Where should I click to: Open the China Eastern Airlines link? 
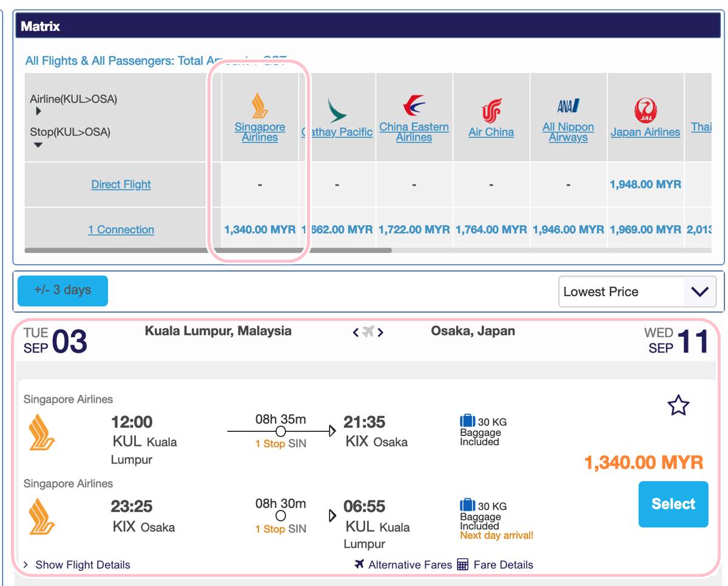point(414,132)
